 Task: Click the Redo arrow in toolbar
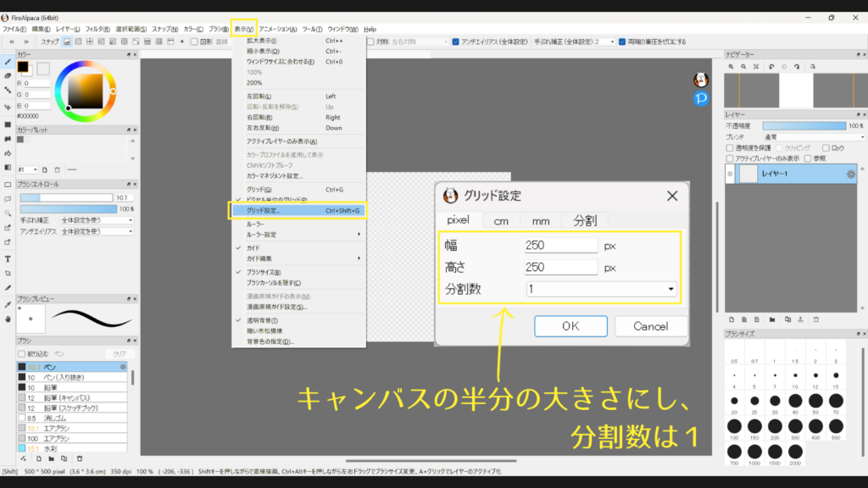[26, 42]
